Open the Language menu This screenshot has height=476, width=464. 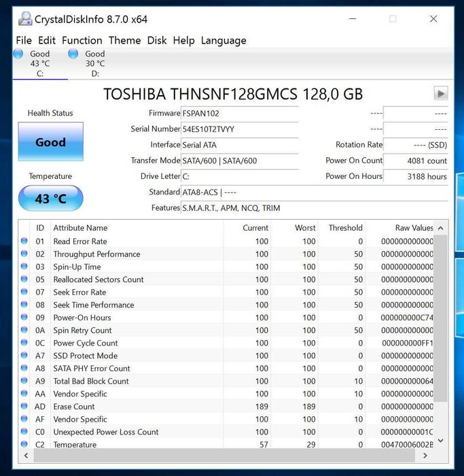coord(224,40)
